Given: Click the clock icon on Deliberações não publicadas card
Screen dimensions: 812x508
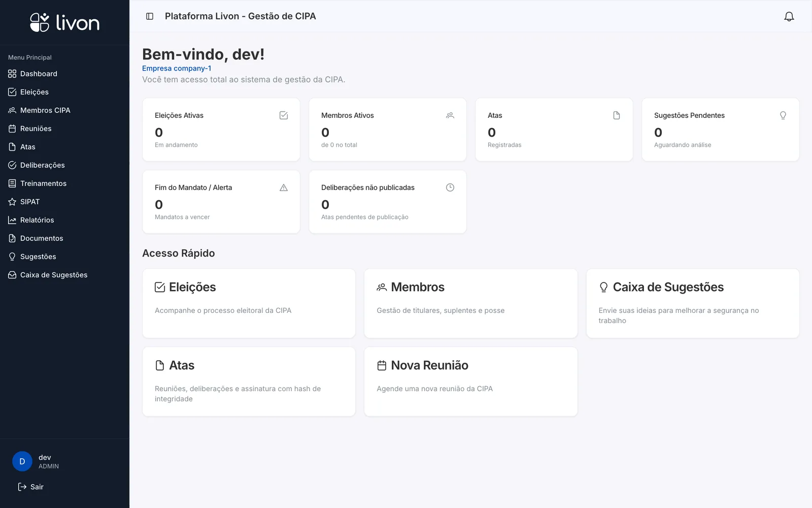Looking at the screenshot, I should [450, 187].
